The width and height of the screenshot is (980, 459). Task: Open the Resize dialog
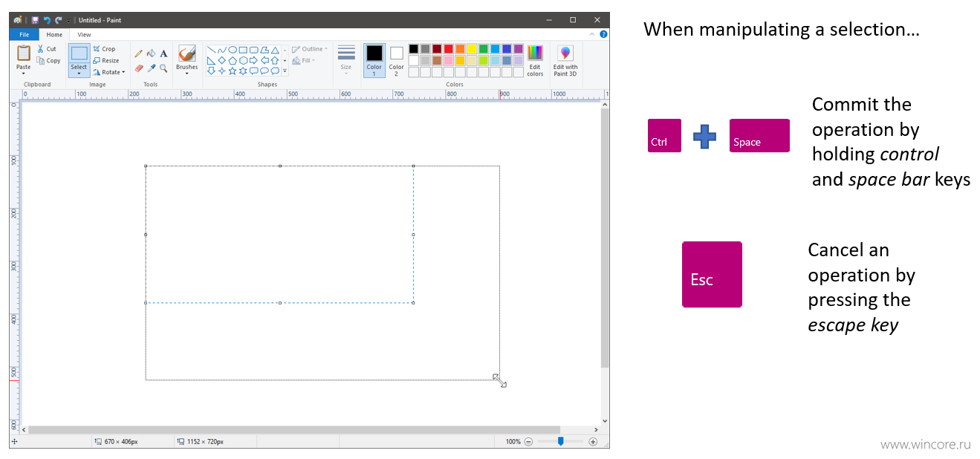[x=106, y=61]
